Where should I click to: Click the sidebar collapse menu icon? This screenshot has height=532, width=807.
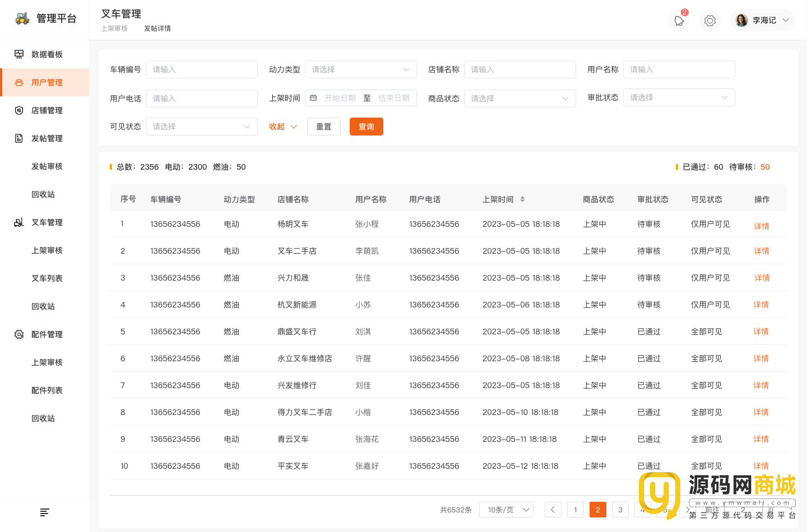pyautogui.click(x=45, y=512)
